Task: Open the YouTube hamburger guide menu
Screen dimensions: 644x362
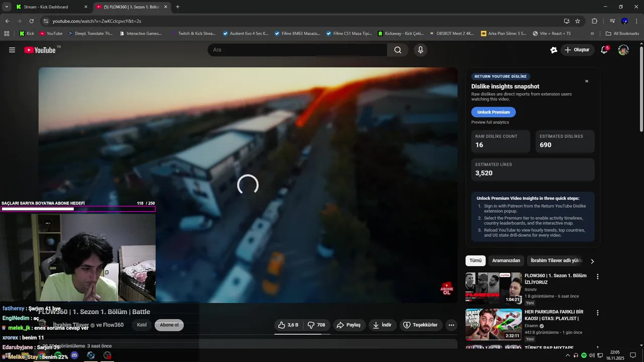Action: [x=12, y=50]
